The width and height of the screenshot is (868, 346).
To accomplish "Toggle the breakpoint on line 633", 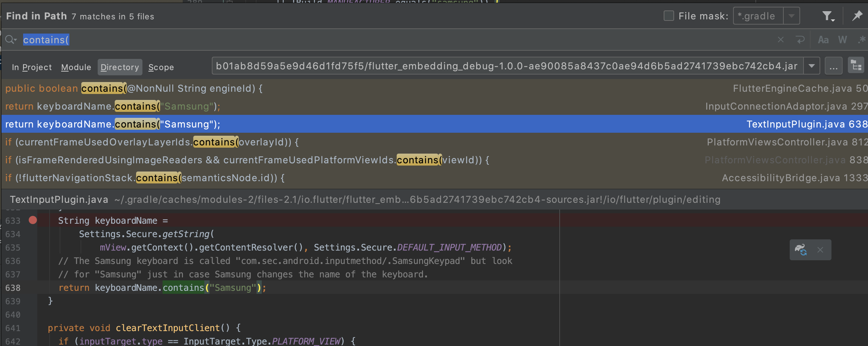I will [33, 220].
